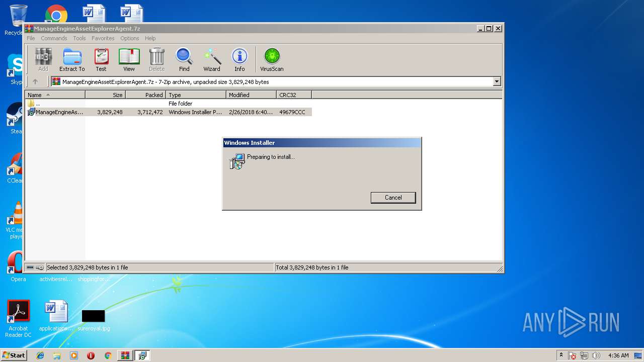Run the Test archive tool
Viewport: 644px width, 362px height.
click(101, 60)
